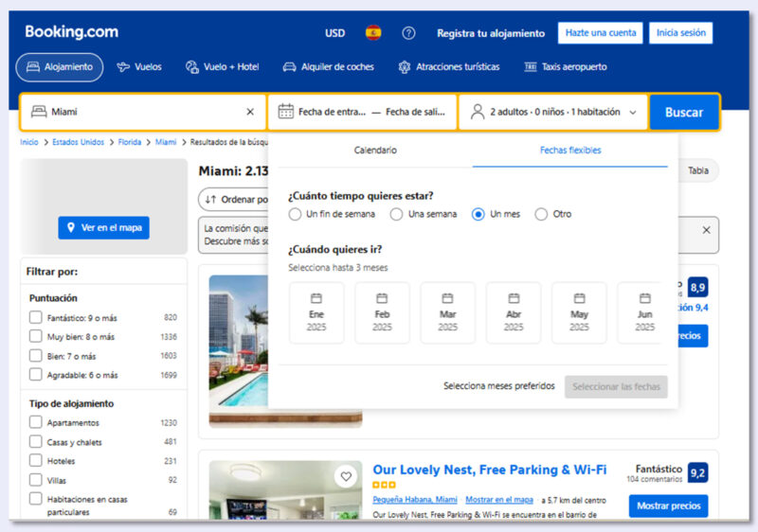This screenshot has height=532, width=758.
Task: Clear the Miami destination with X
Action: pyautogui.click(x=250, y=112)
